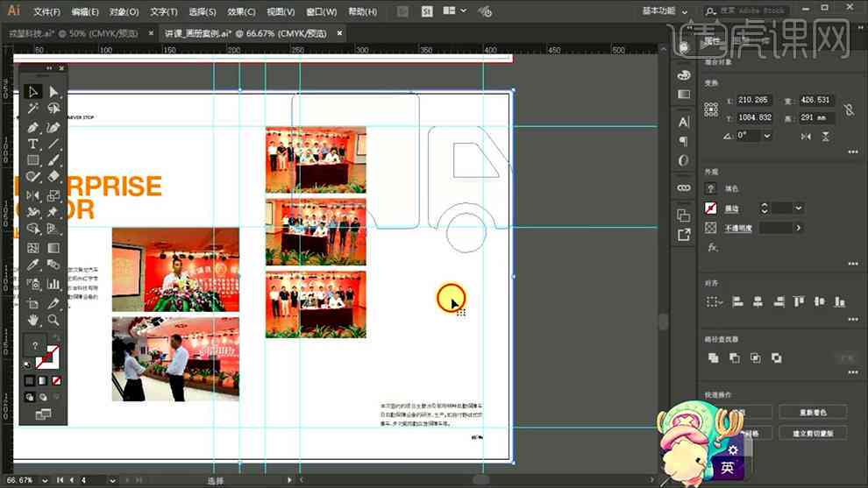Open the Links panel icon
Viewport: 868px width, 488px height.
pos(684,188)
